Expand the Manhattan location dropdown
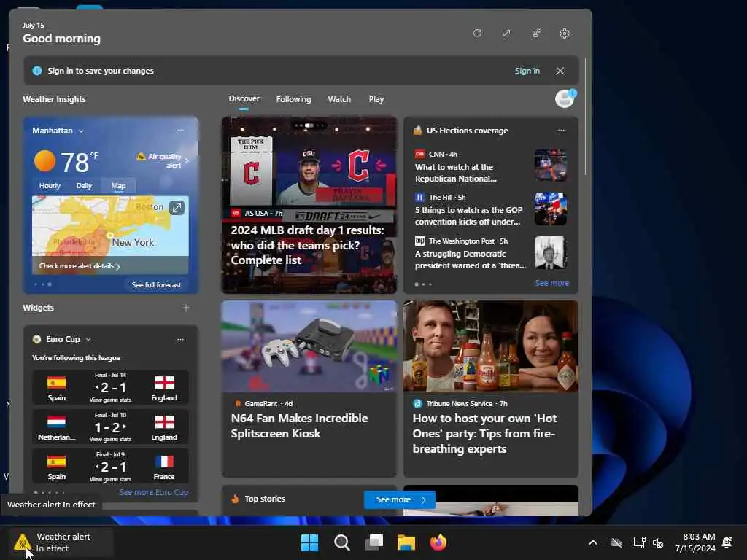This screenshot has width=747, height=560. (x=81, y=131)
